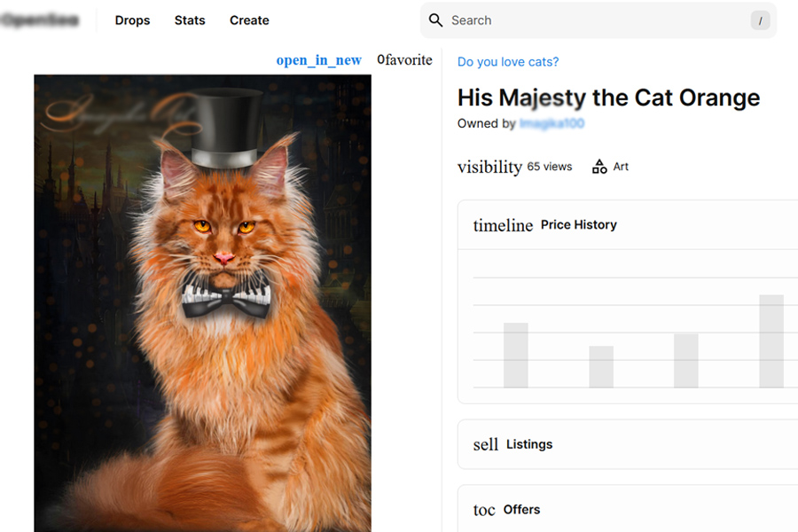The height and width of the screenshot is (532, 798).
Task: Go to the Stats page
Action: tap(190, 20)
